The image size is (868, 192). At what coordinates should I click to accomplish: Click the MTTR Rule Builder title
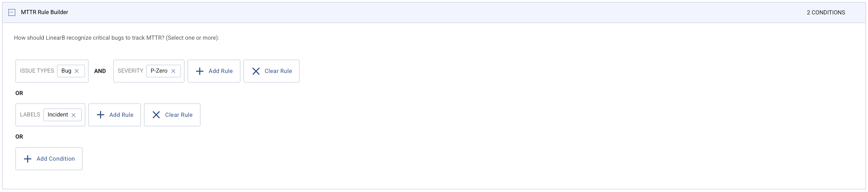[x=44, y=12]
